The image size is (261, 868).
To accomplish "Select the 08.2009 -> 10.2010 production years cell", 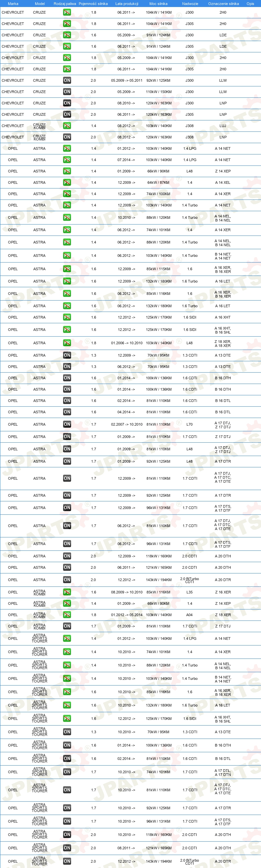I will 127,592.
